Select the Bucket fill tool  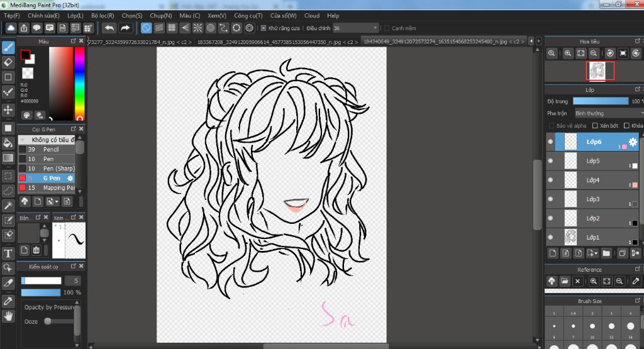click(8, 143)
